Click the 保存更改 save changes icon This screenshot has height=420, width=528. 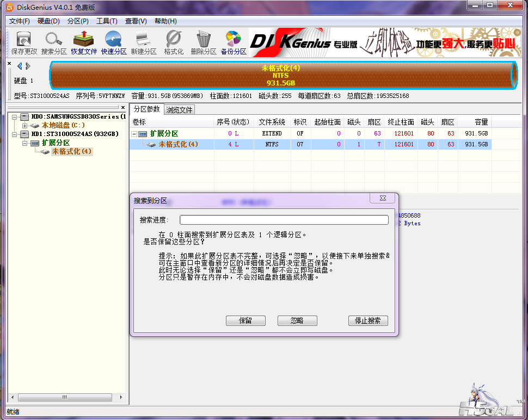pos(24,43)
